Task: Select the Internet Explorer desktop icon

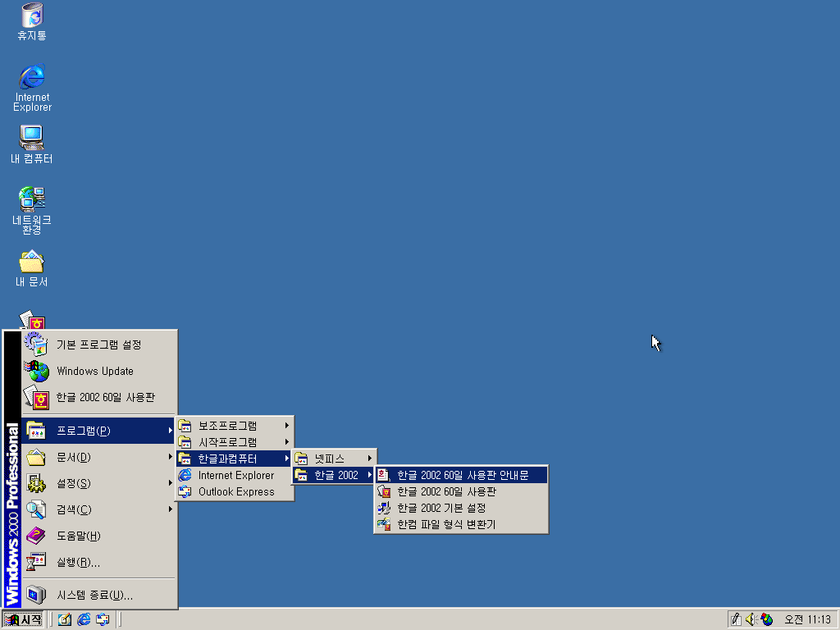Action: click(32, 88)
